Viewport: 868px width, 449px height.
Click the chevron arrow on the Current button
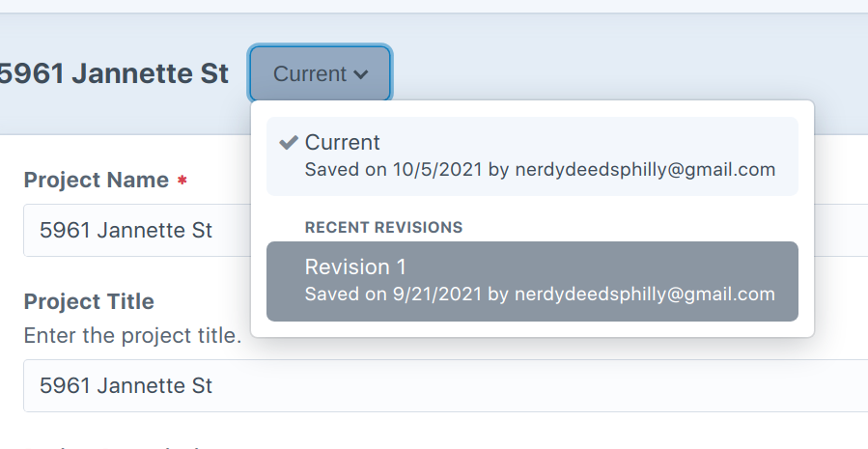(361, 74)
